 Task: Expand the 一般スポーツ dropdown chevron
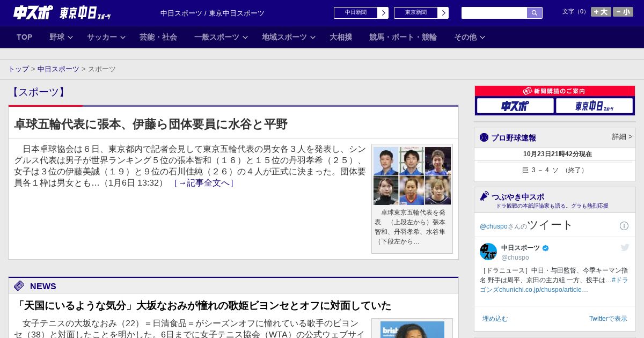(245, 38)
